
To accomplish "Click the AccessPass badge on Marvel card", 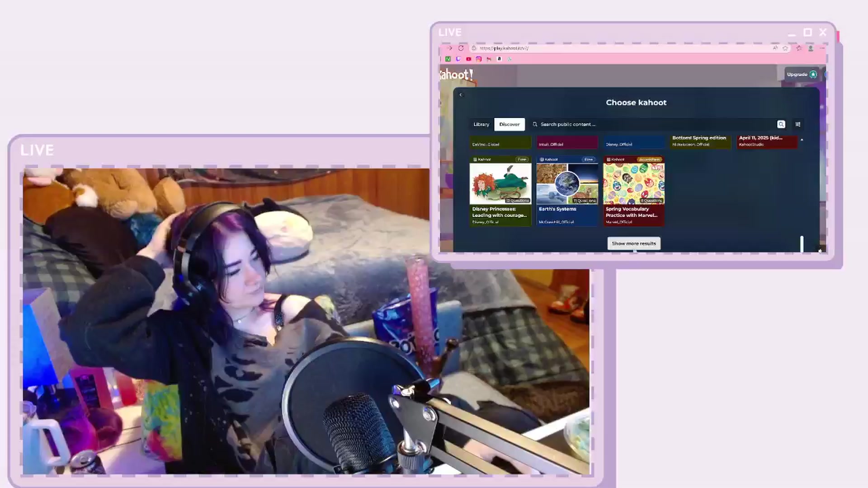I will pos(650,160).
